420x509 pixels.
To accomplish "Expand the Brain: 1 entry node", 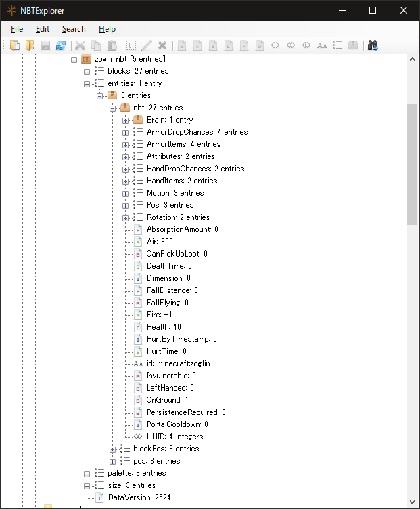I will (125, 120).
